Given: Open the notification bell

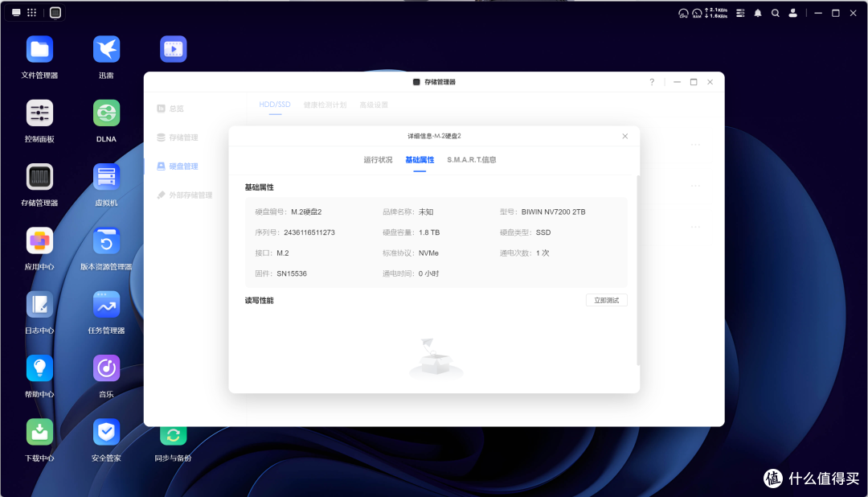Looking at the screenshot, I should coord(758,13).
